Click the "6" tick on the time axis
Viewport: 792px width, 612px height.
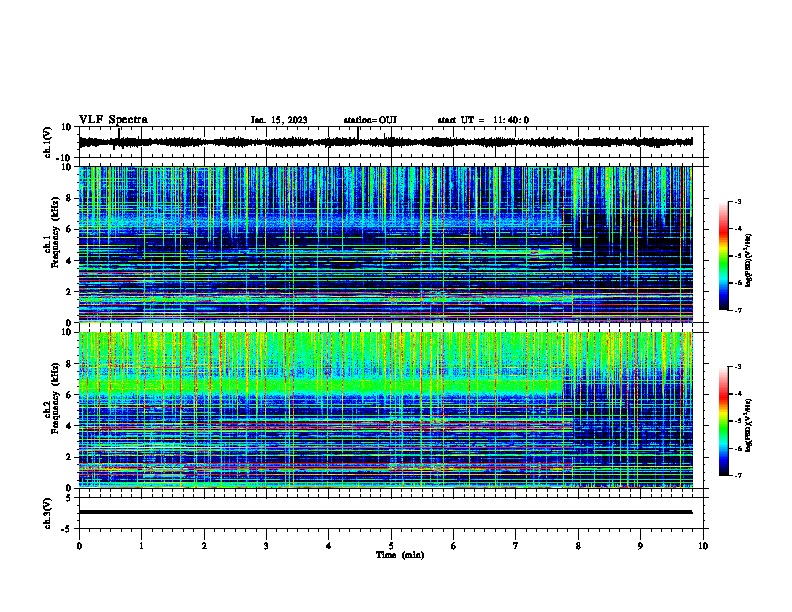point(454,546)
